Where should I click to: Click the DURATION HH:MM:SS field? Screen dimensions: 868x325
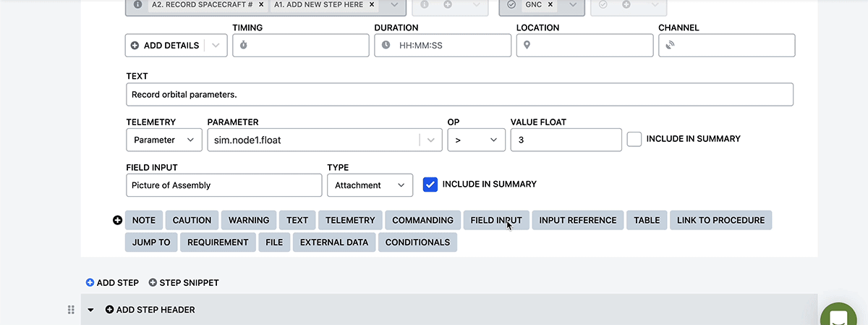coord(443,45)
